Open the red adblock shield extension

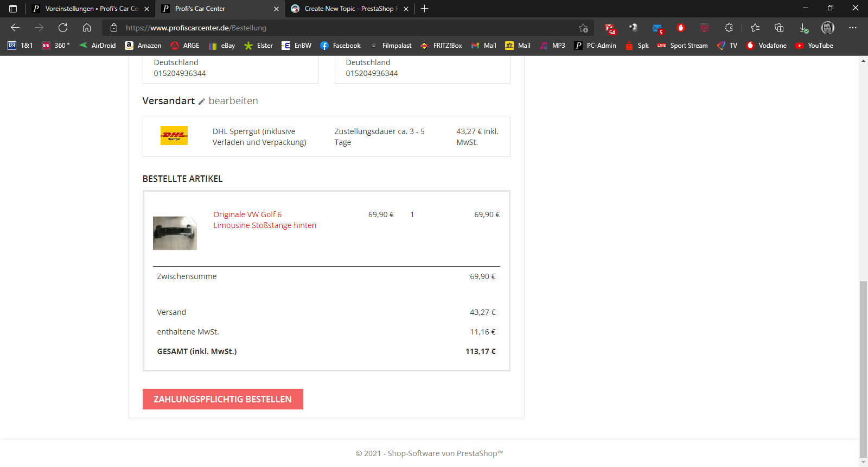click(x=681, y=28)
